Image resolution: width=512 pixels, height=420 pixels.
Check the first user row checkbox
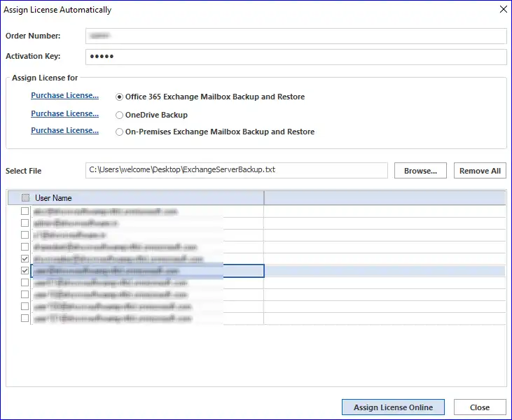tap(25, 211)
